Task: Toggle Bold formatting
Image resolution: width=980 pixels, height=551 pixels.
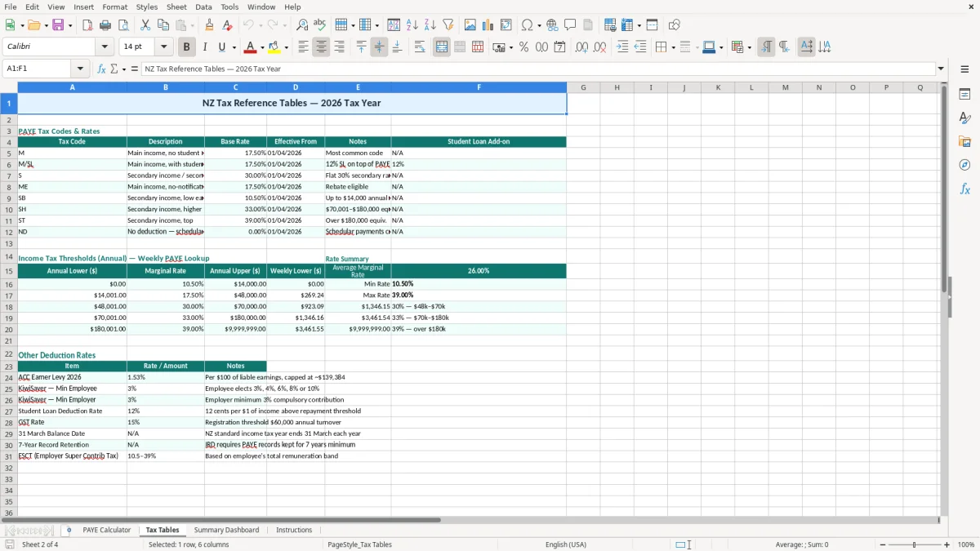Action: 186,47
